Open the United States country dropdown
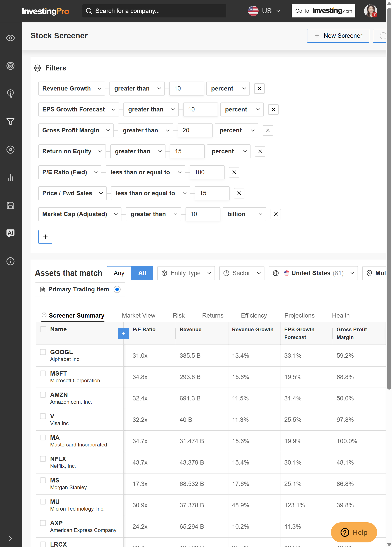The image size is (392, 547). [313, 273]
